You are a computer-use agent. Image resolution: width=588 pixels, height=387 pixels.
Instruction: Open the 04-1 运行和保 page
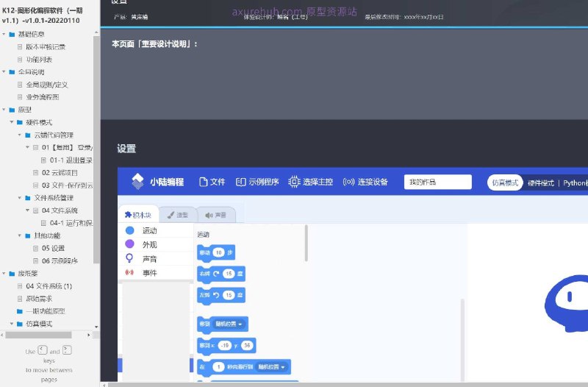click(71, 223)
